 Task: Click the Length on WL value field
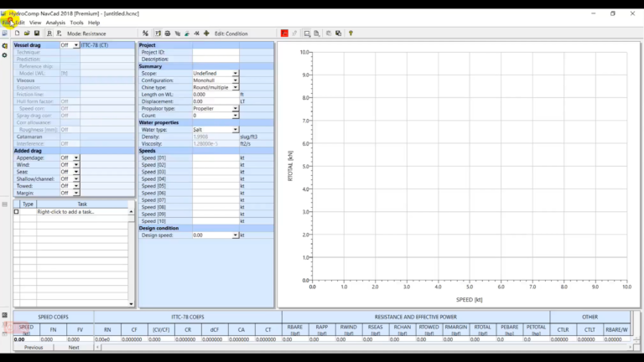tap(216, 95)
